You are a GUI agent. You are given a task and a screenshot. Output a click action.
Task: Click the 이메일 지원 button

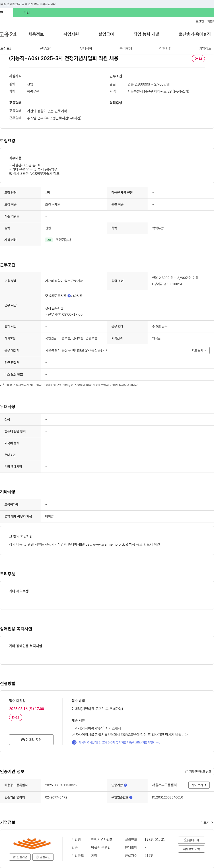31,740
